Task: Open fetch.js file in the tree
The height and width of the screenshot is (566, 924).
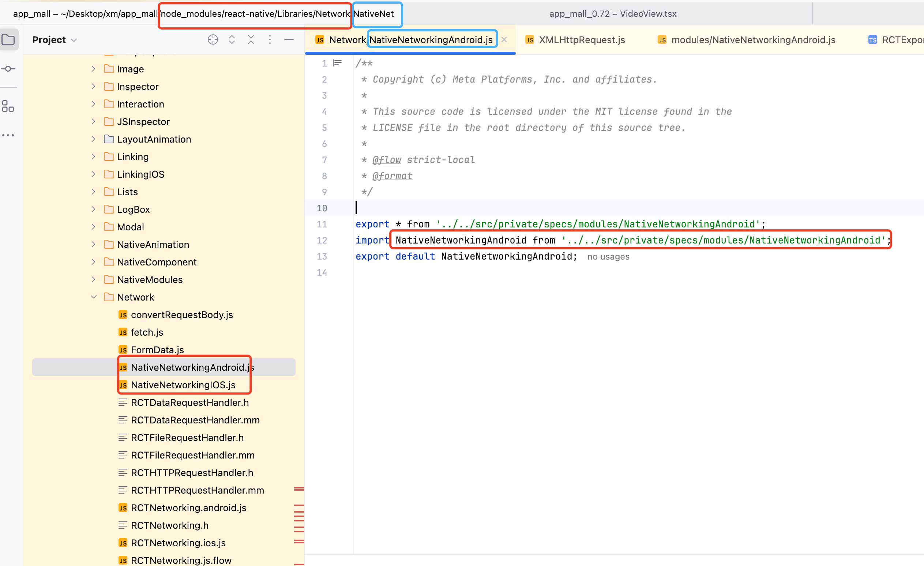Action: point(147,332)
